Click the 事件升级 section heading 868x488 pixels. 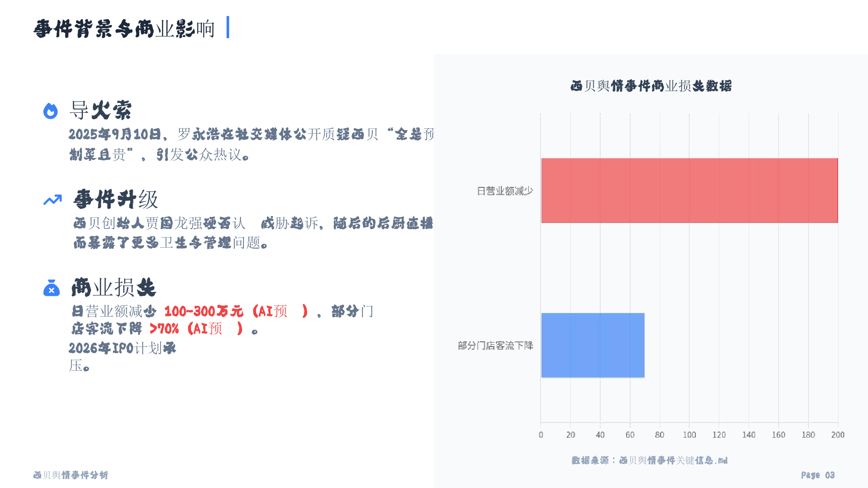116,200
